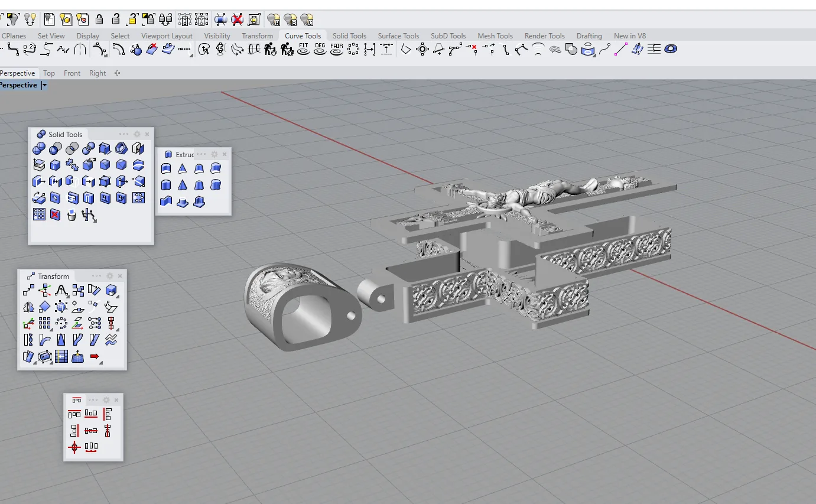Toggle the Lock objects padlock icon
Screen dimensions: 816x504
(x=99, y=19)
